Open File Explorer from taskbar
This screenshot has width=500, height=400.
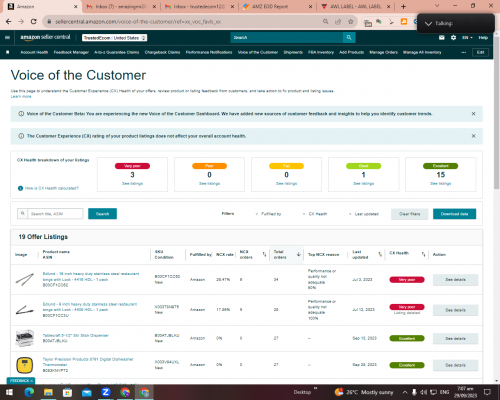click(48, 392)
